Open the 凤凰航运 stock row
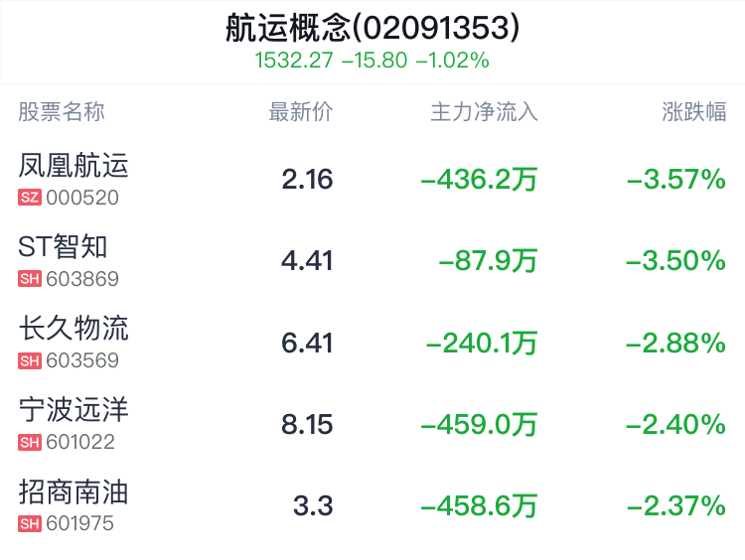Image resolution: width=745 pixels, height=560 pixels. click(372, 179)
